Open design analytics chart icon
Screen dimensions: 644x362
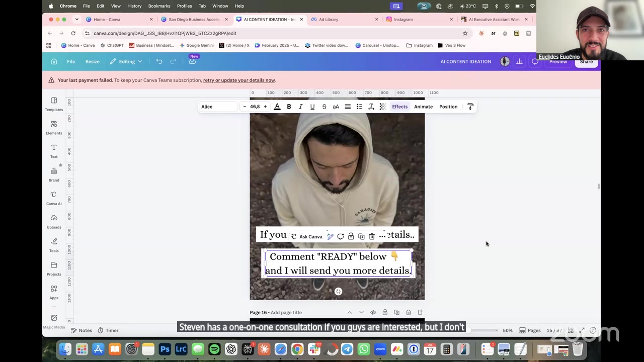(519, 61)
